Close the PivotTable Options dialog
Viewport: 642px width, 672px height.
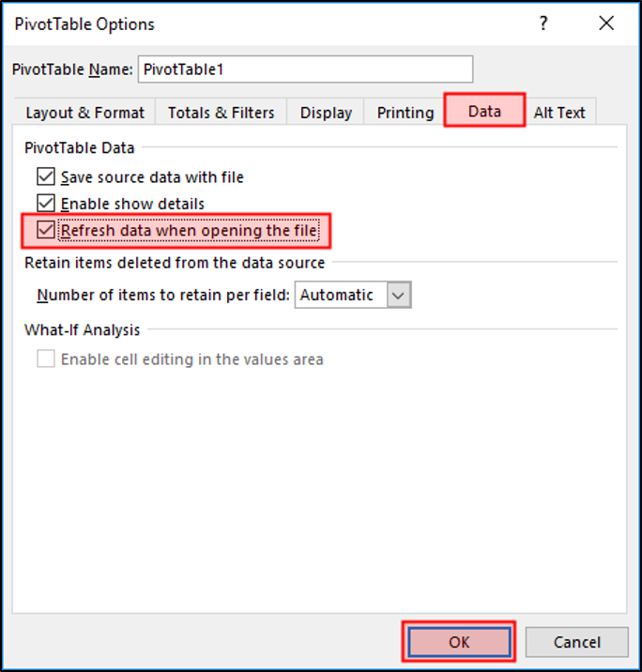point(604,24)
